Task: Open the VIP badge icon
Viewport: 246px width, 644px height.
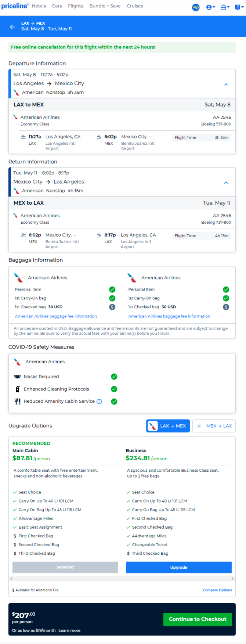Action: pyautogui.click(x=196, y=7)
